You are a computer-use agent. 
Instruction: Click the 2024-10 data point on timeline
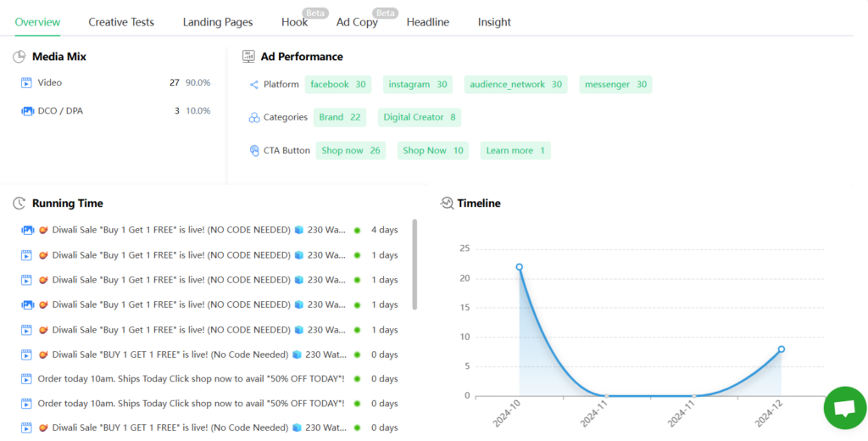[x=520, y=267]
